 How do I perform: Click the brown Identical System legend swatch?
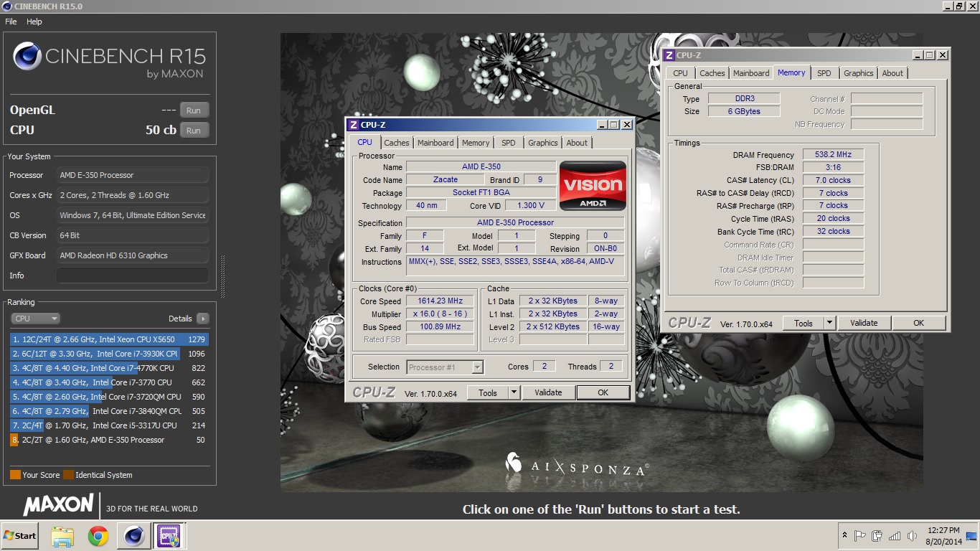point(68,475)
